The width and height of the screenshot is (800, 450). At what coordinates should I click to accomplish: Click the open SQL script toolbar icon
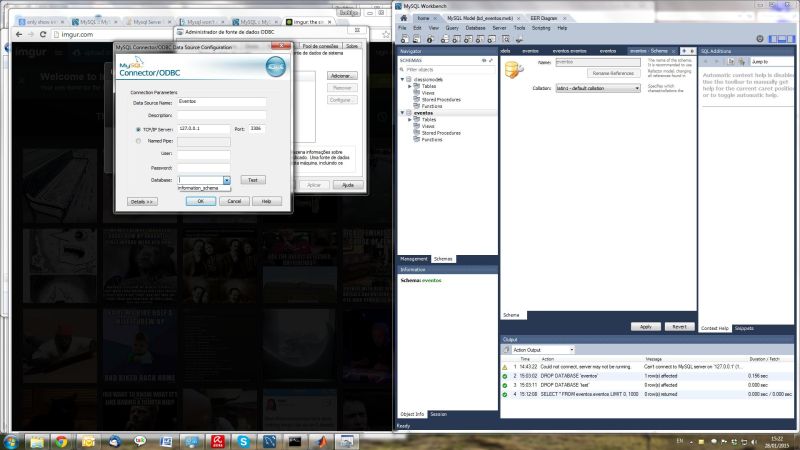[417, 39]
